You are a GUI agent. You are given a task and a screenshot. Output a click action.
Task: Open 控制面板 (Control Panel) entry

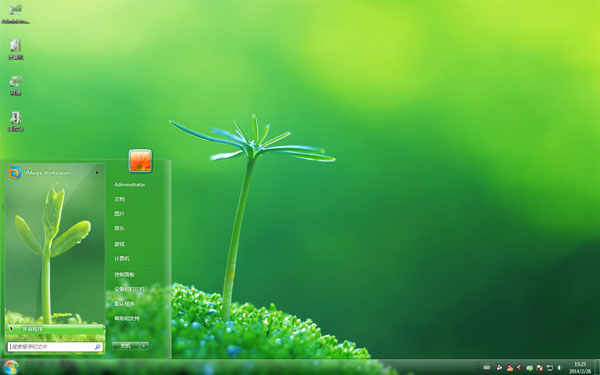click(124, 274)
